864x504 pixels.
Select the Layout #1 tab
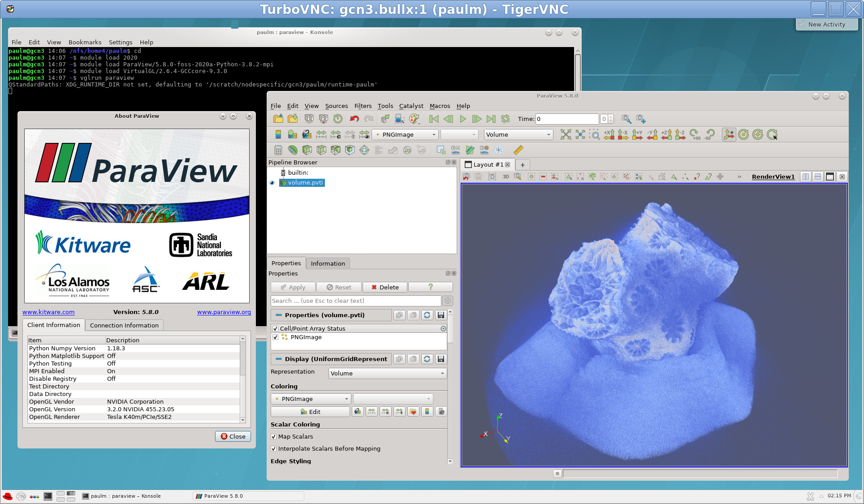click(488, 164)
